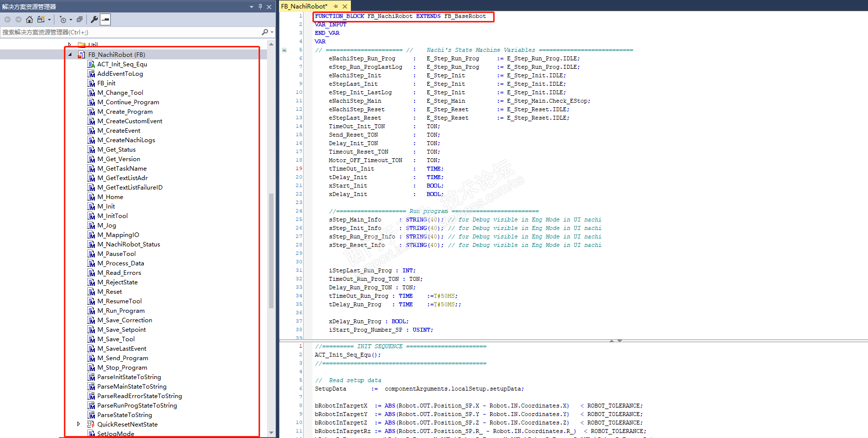Click the auto-hide pin of Solution Explorer
868x438 pixels.
[x=260, y=6]
